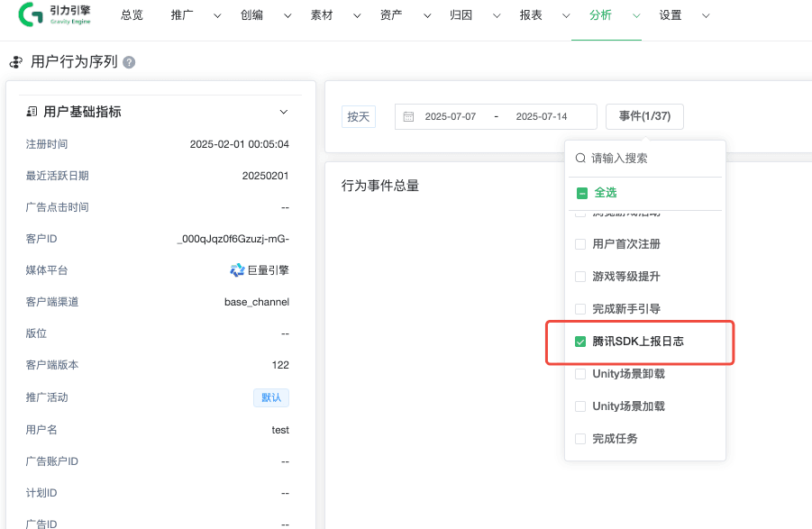Click the start date 2025-07-07 field

coord(451,116)
